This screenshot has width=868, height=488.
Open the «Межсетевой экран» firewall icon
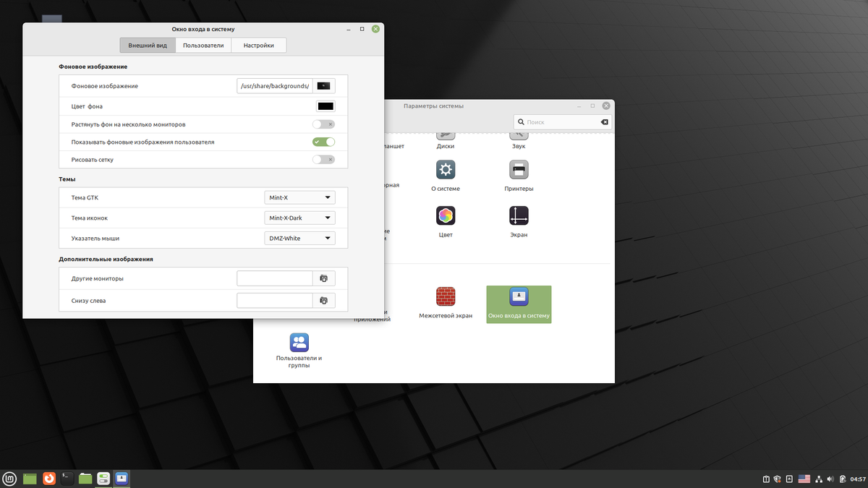click(446, 297)
